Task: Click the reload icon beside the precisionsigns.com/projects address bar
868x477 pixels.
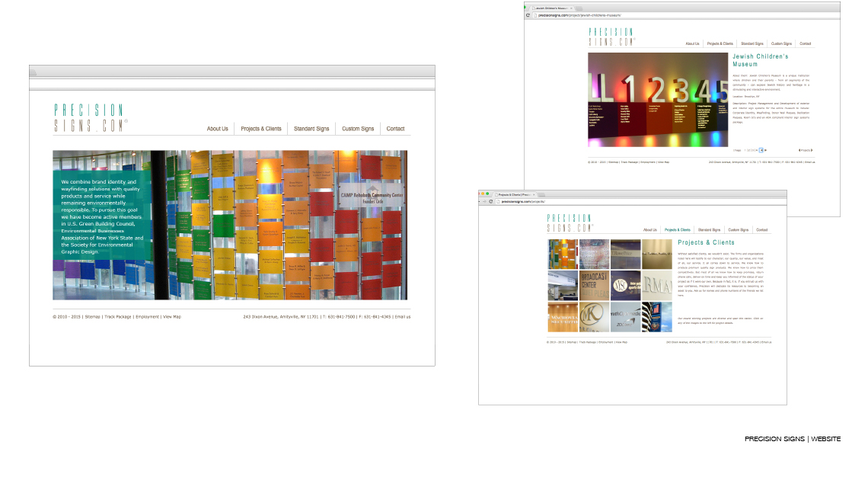Action: coord(490,202)
